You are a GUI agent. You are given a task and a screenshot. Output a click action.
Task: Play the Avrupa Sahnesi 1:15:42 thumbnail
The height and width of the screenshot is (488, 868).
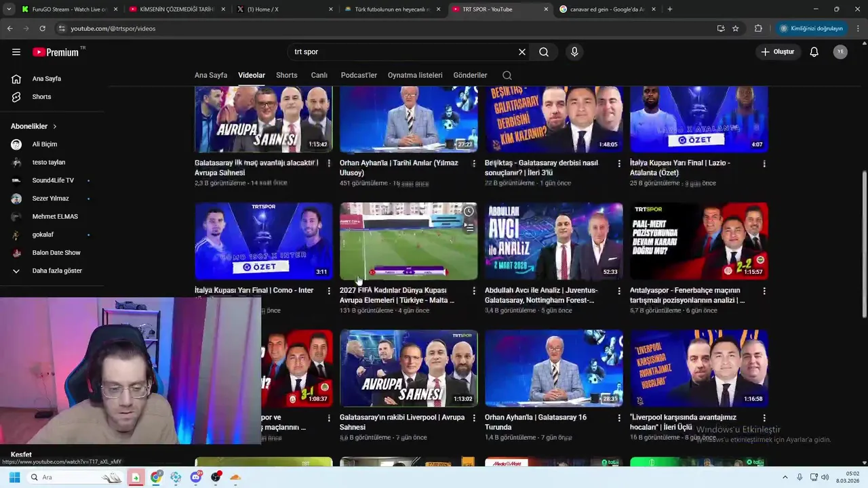point(264,119)
